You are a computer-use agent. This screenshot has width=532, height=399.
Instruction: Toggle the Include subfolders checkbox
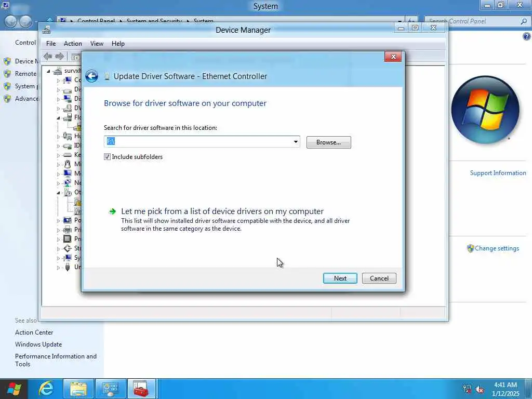[x=107, y=157]
